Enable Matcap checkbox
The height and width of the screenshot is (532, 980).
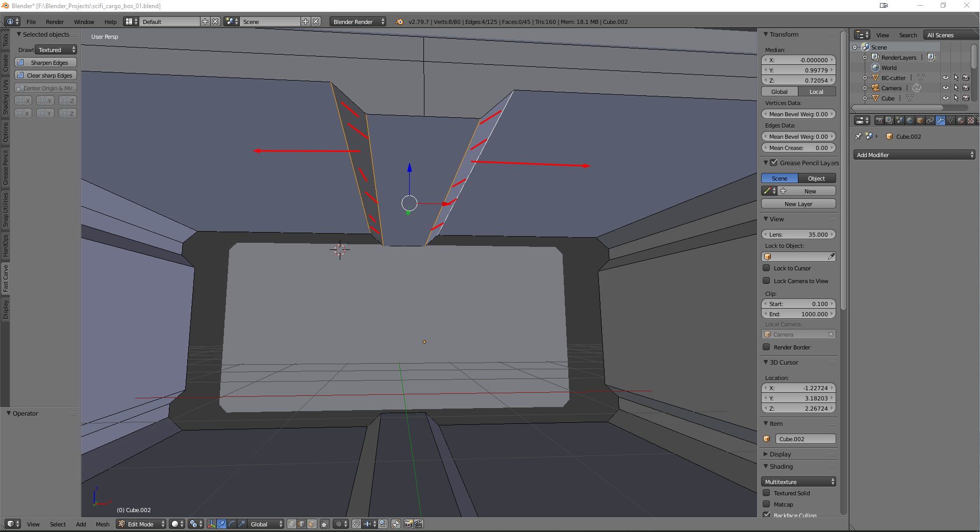click(x=766, y=504)
